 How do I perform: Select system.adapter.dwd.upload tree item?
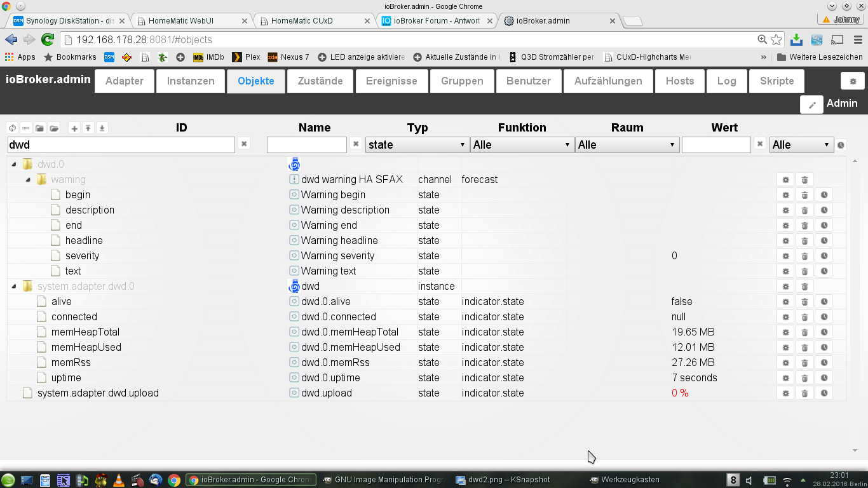98,393
